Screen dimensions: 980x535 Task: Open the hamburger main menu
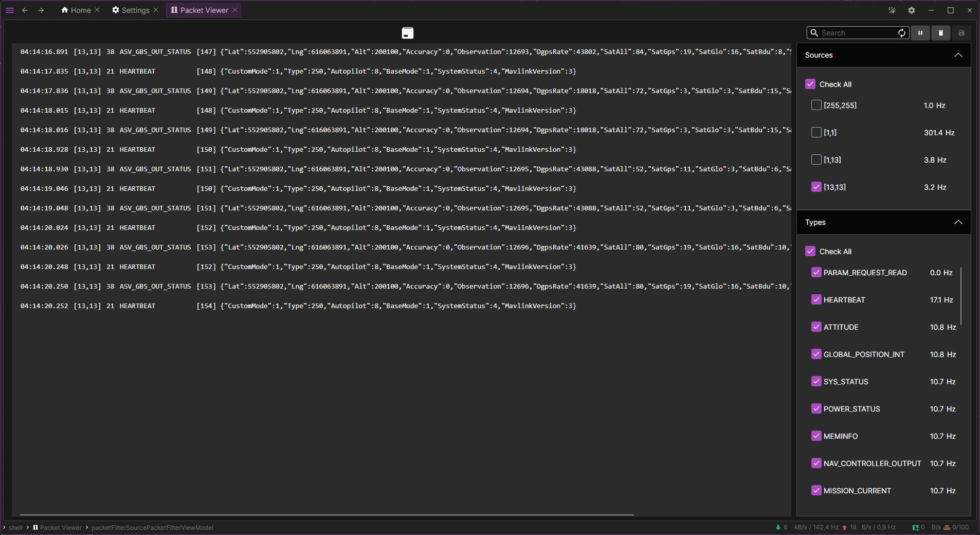10,10
